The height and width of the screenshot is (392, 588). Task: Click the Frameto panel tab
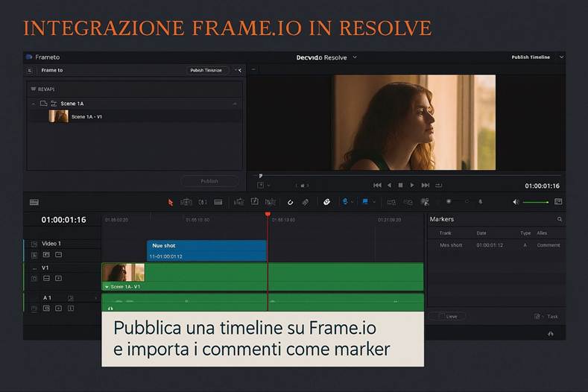pos(43,57)
